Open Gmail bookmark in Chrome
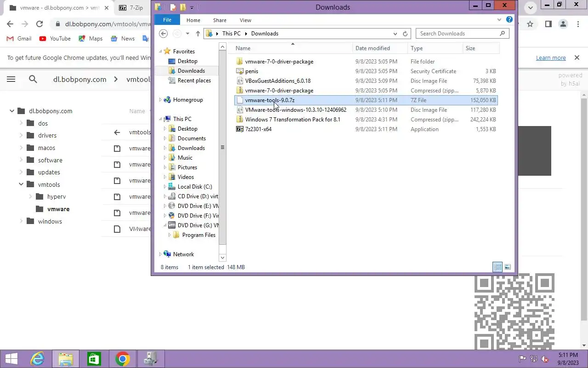This screenshot has width=588, height=368. [x=19, y=39]
